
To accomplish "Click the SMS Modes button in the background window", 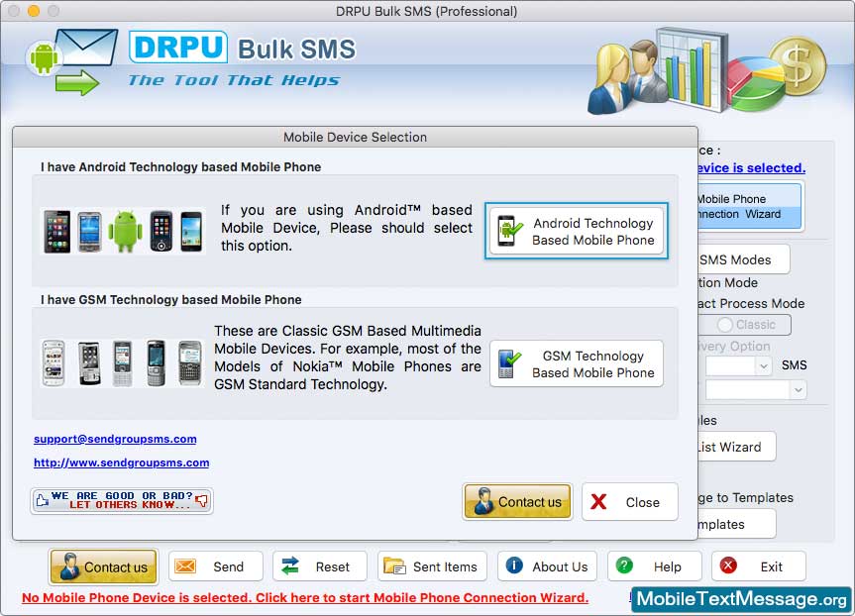I will click(x=743, y=259).
